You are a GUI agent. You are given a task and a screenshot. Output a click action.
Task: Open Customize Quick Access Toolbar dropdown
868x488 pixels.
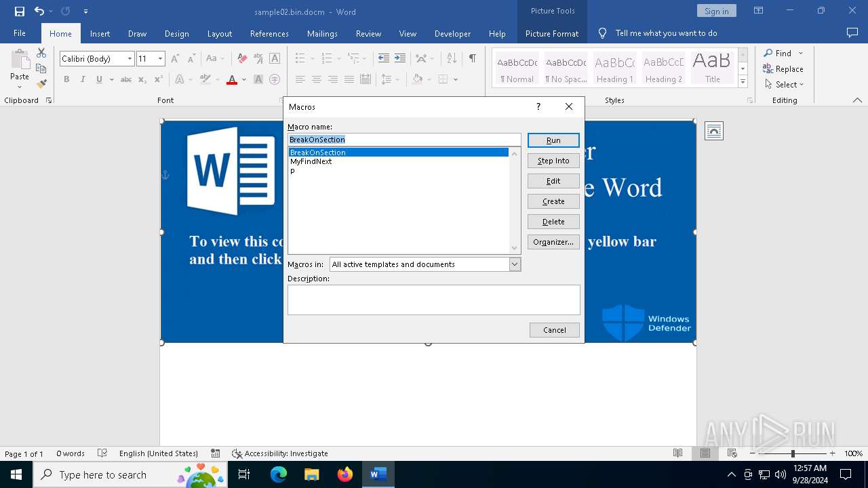(85, 12)
